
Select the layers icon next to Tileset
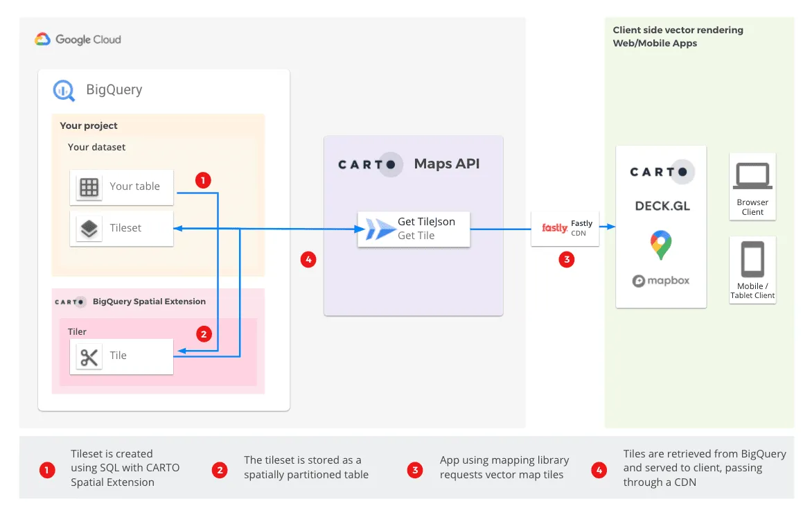(89, 227)
